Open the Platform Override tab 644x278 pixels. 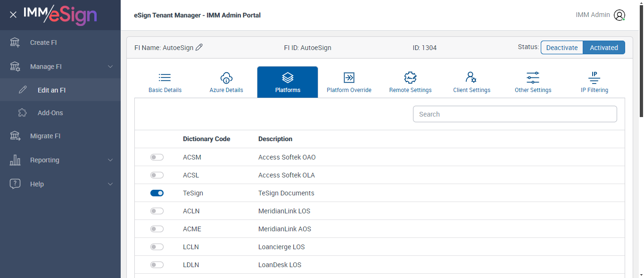click(349, 83)
